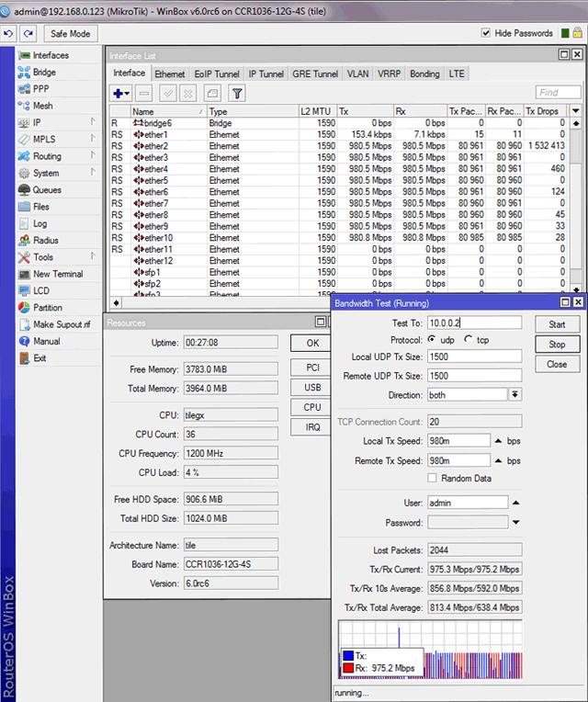Open Queues in the sidebar
588x702 pixels.
pos(47,190)
